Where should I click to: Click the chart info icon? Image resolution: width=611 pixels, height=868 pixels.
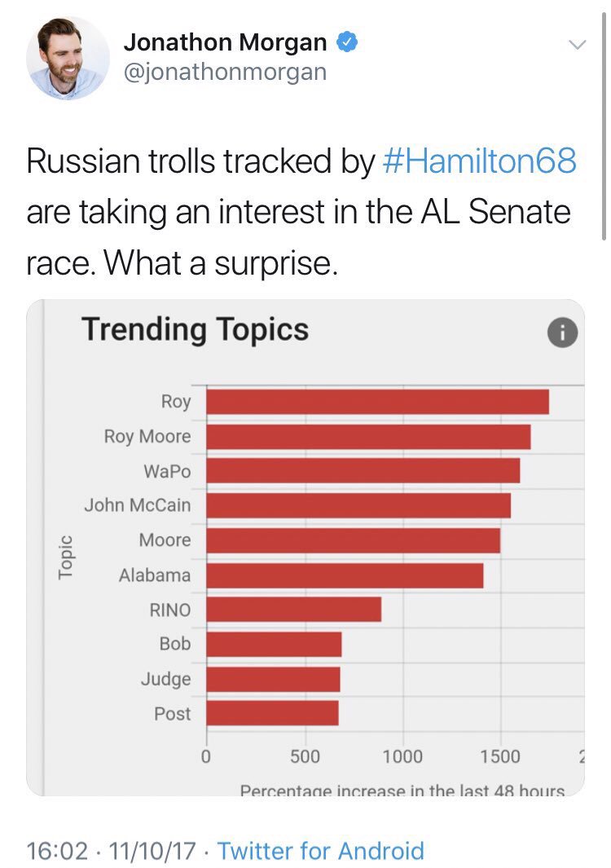click(x=562, y=332)
